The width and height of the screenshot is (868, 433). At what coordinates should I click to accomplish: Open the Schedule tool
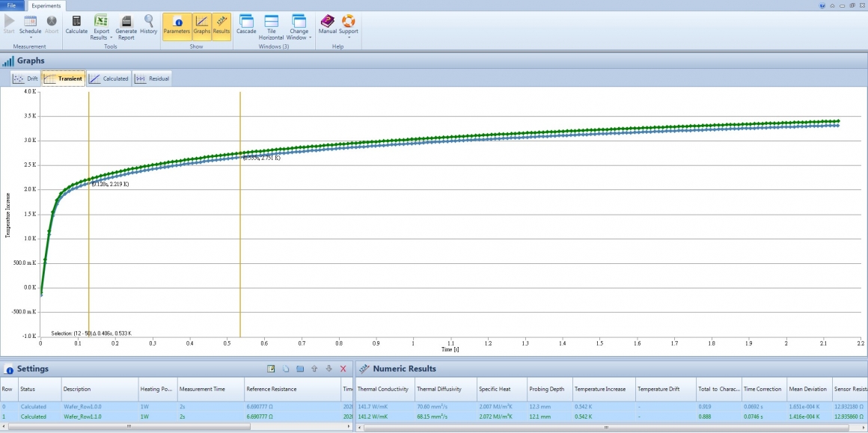(x=31, y=26)
